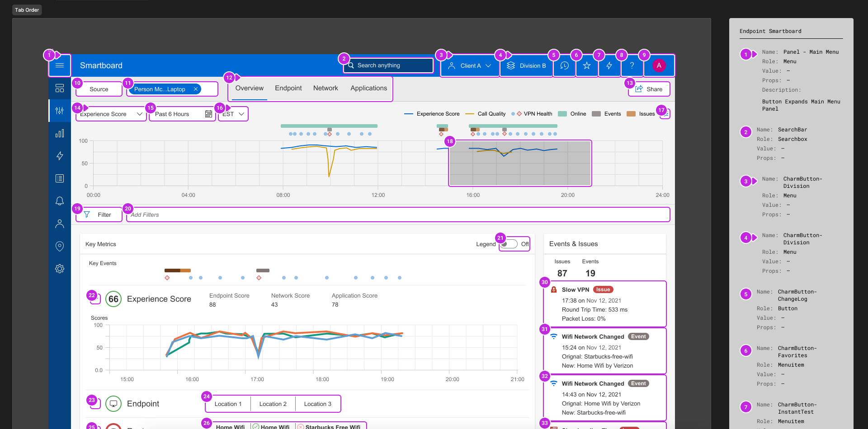Select the Location 2 tab
This screenshot has height=429, width=868.
[x=273, y=404]
